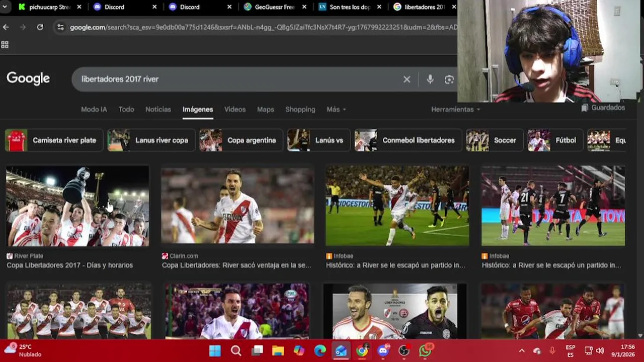The width and height of the screenshot is (644, 362).
Task: Open the Modo IA tab
Action: click(x=94, y=109)
